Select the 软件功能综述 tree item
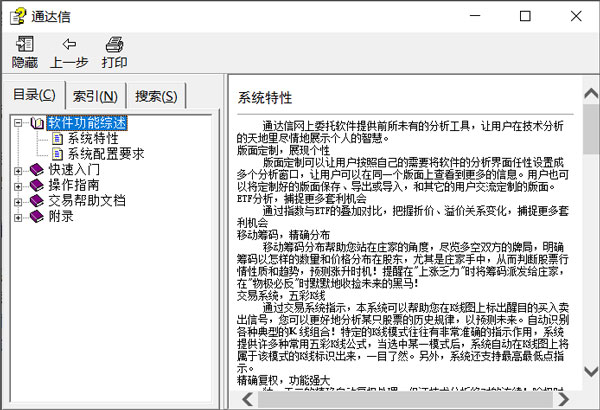The width and height of the screenshot is (600, 410). tap(87, 123)
